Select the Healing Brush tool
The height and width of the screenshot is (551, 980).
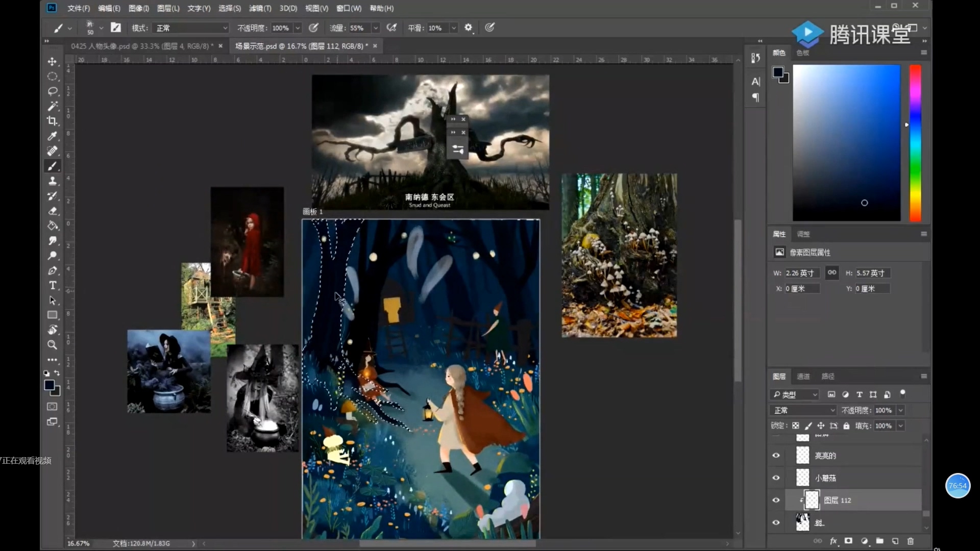[52, 151]
